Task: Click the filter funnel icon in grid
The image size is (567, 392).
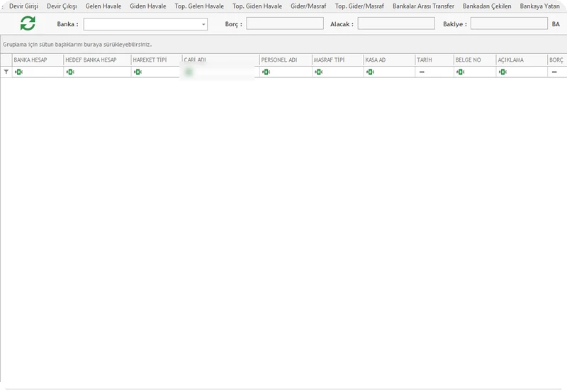Action: [x=6, y=72]
